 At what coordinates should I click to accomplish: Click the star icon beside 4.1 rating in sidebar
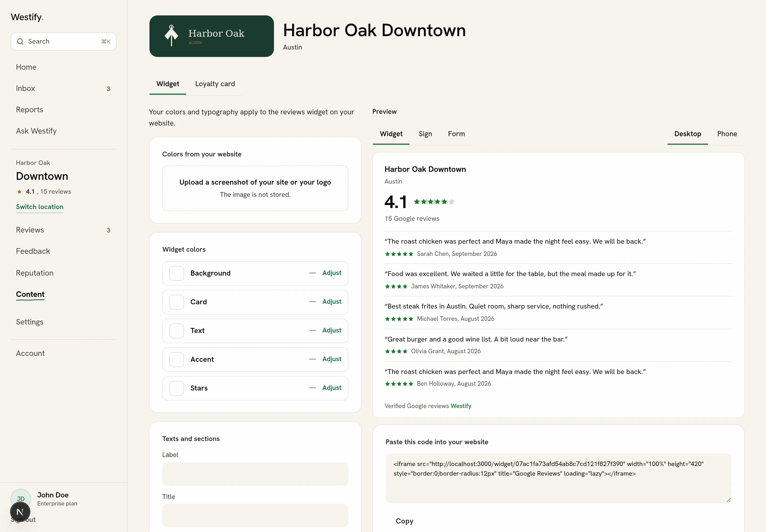pos(19,192)
